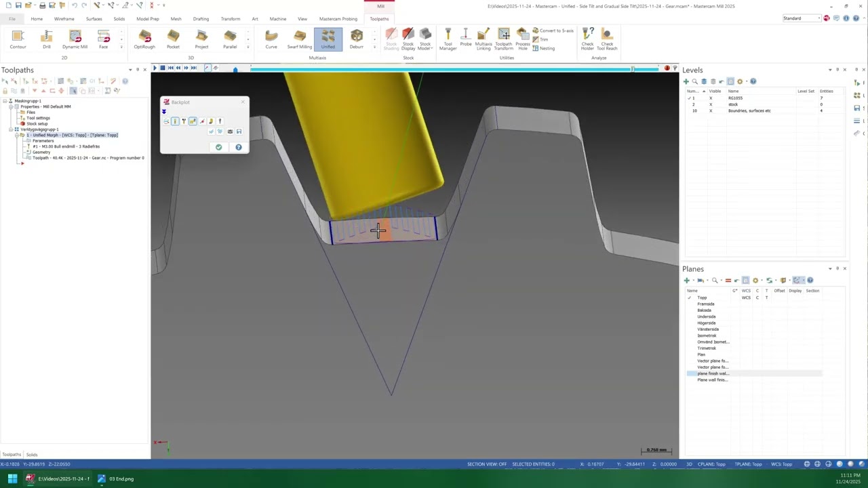Open the Planes panel options dropdown arrow

pyautogui.click(x=829, y=268)
